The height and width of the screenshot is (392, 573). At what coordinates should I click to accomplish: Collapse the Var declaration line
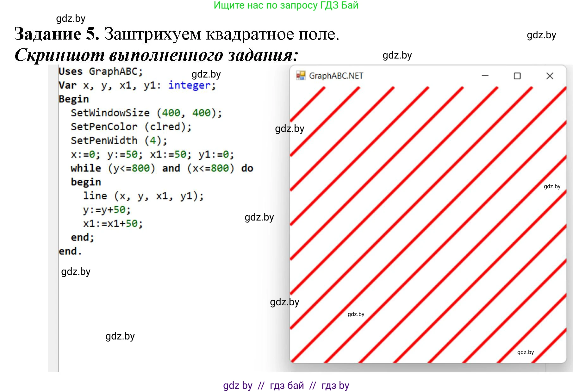click(x=137, y=85)
